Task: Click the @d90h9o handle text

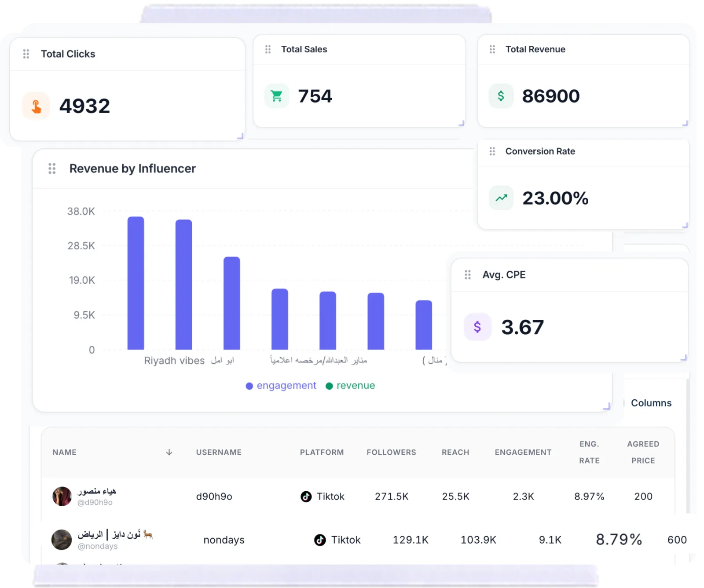Action: [x=95, y=503]
